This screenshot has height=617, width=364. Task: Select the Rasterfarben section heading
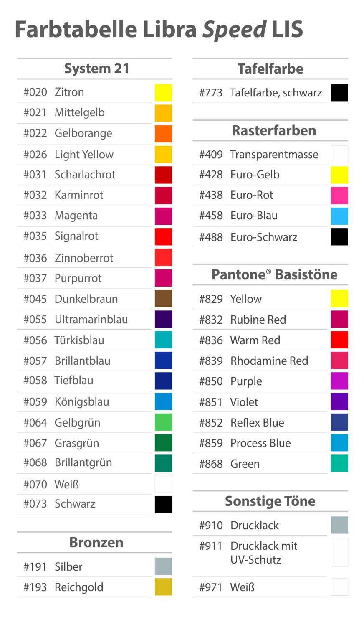tap(274, 130)
